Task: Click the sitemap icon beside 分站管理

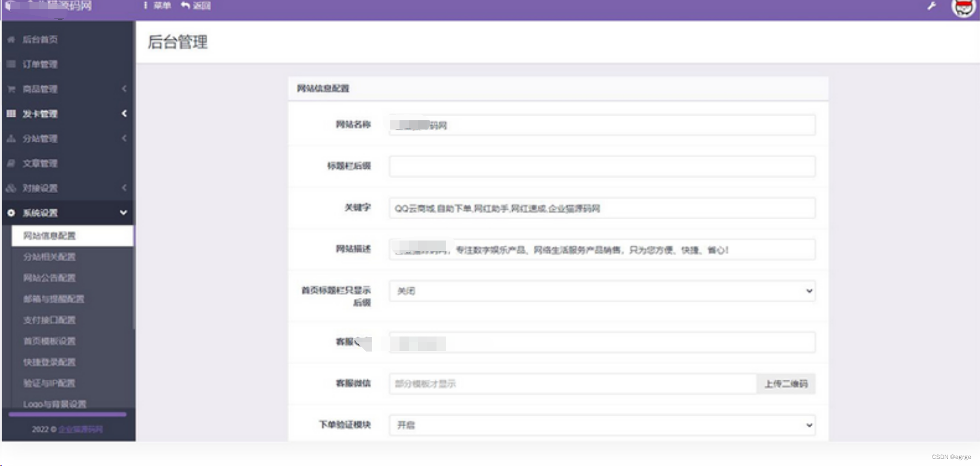Action: (x=11, y=139)
